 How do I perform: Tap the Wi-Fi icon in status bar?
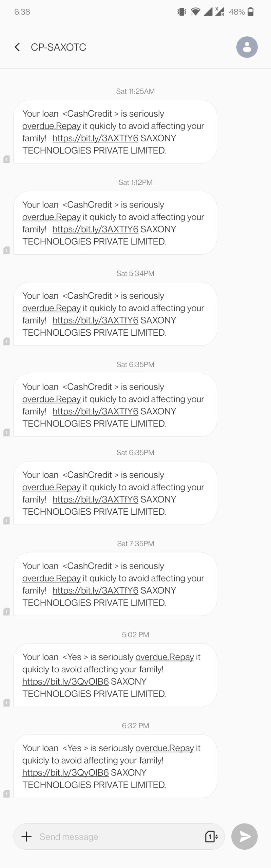(x=195, y=12)
